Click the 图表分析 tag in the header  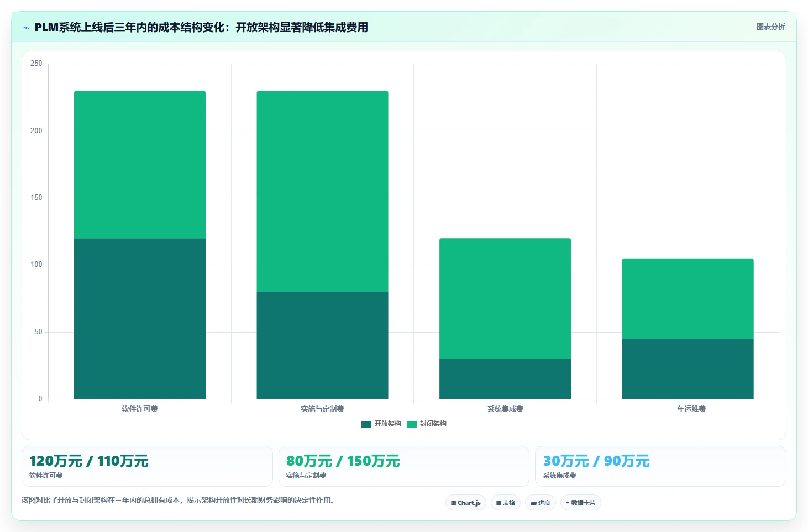(x=770, y=27)
